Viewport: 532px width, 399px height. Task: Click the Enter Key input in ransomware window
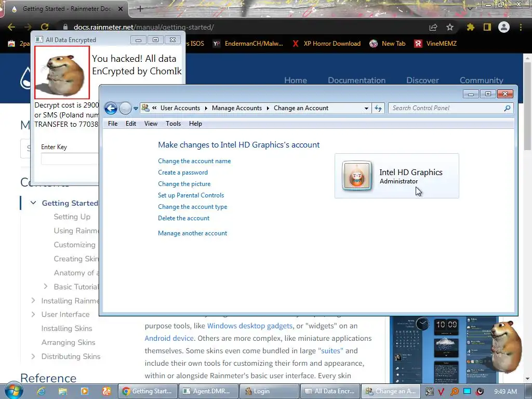coord(70,159)
